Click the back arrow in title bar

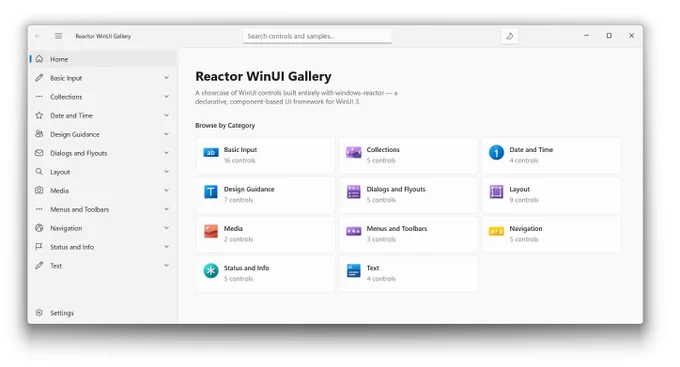(38, 36)
